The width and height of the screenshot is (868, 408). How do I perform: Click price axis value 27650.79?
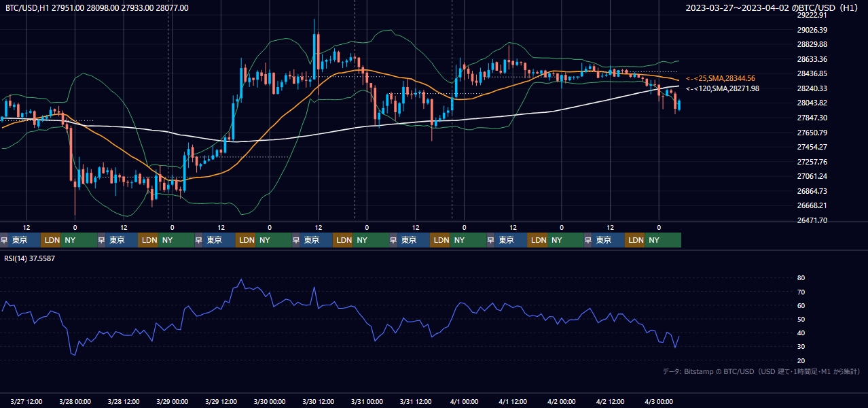812,133
